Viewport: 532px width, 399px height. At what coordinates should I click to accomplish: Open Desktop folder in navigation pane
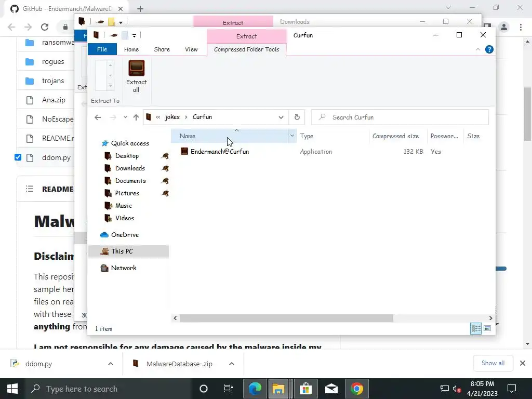pos(127,156)
